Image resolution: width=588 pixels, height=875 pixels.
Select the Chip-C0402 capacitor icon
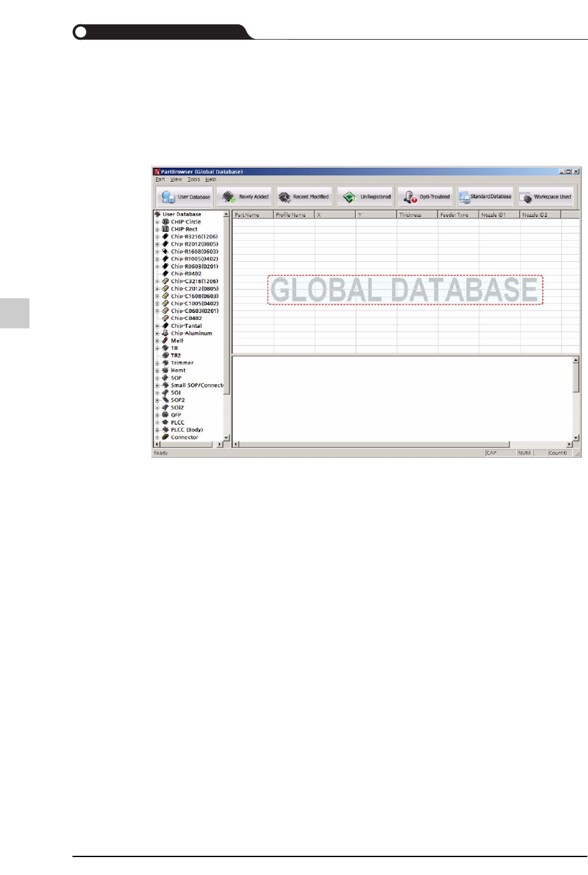click(x=166, y=318)
